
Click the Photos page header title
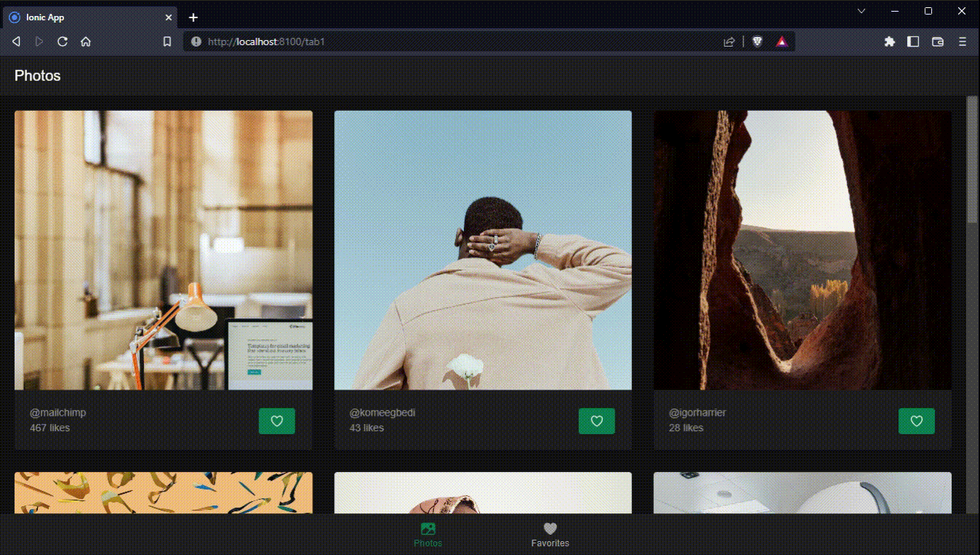pyautogui.click(x=38, y=76)
